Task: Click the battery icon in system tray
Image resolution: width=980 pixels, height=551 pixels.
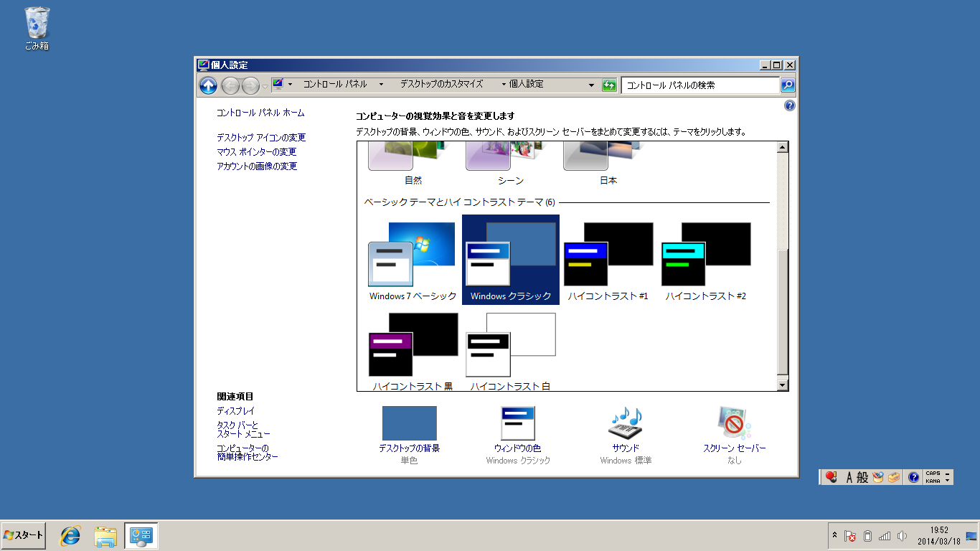Action: [x=867, y=536]
